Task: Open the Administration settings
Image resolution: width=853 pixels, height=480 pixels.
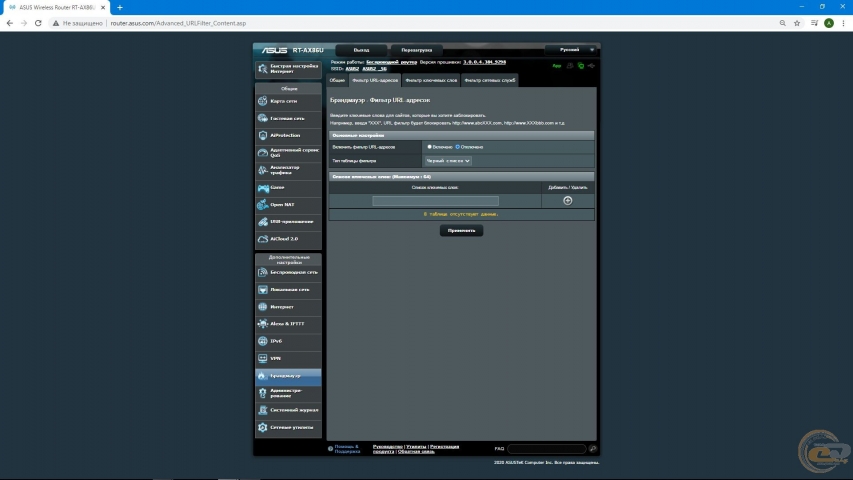Action: coord(288,393)
